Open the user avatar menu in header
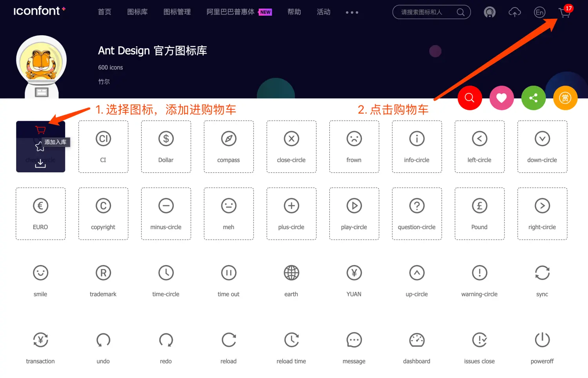588x378 pixels. tap(489, 13)
